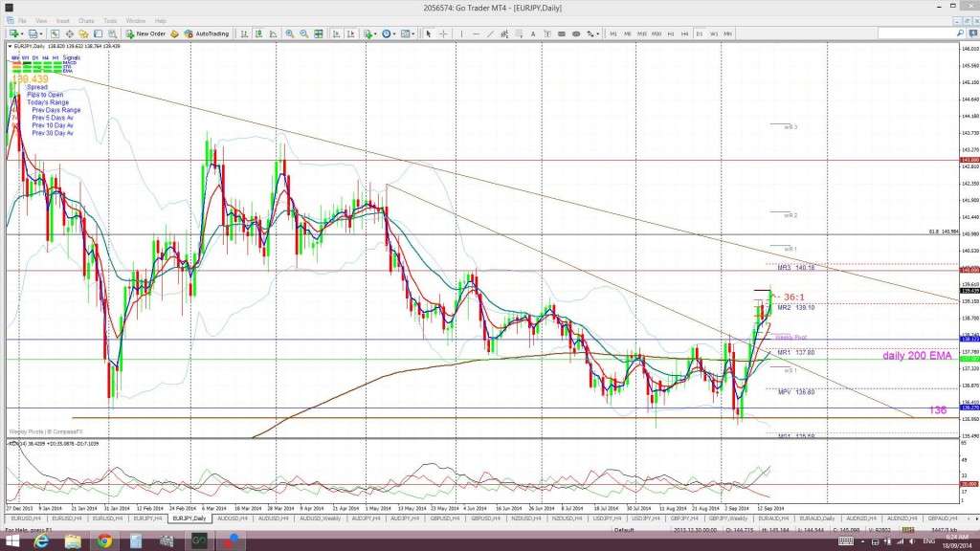Select the Cursor arrow tool
Image resolution: width=980 pixels, height=551 pixels.
click(429, 33)
